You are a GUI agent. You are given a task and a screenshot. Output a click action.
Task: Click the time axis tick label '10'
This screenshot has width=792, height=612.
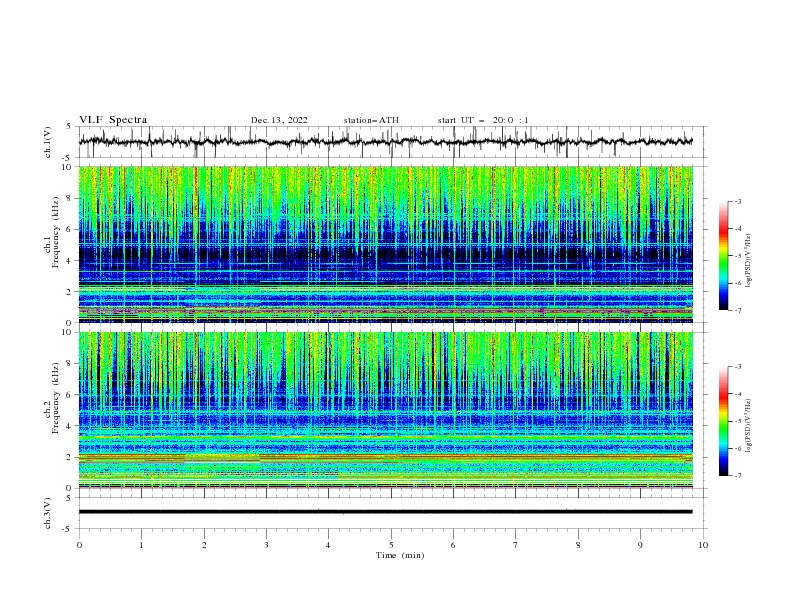(x=703, y=545)
